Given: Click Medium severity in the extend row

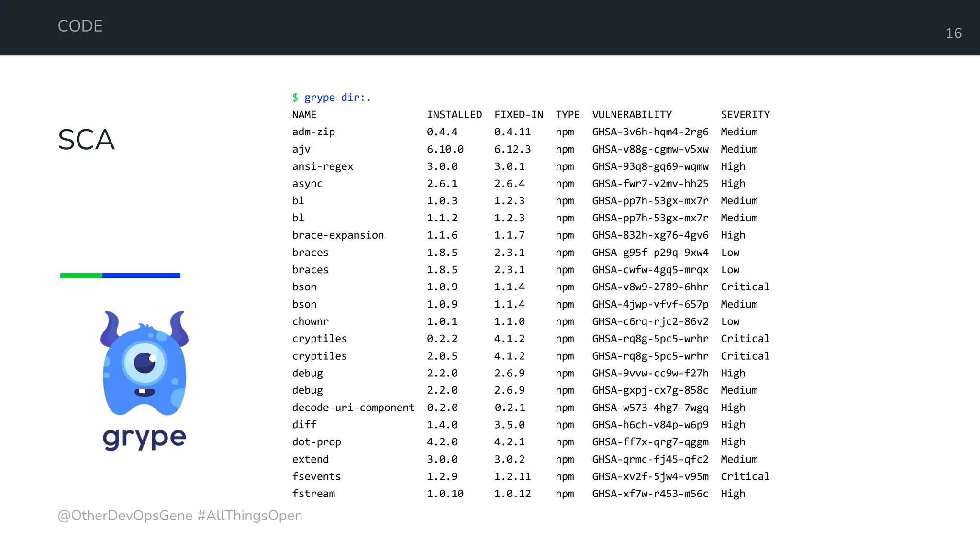Looking at the screenshot, I should [x=739, y=459].
